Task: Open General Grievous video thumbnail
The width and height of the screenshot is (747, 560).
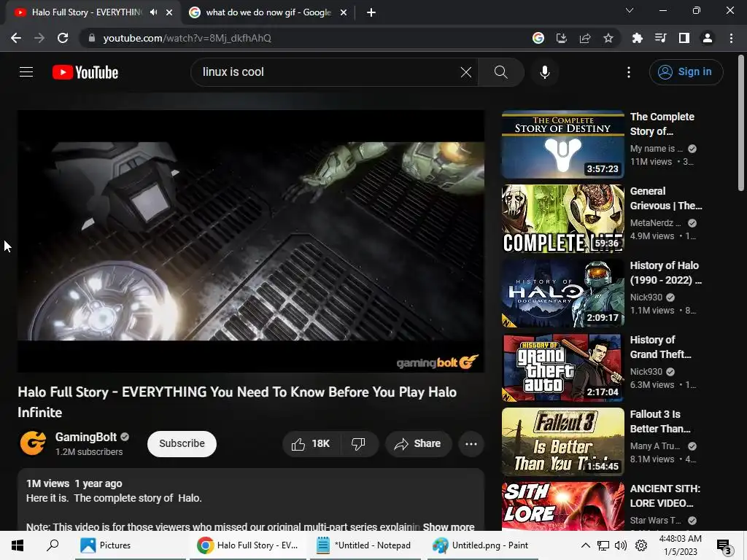Action: pyautogui.click(x=562, y=219)
